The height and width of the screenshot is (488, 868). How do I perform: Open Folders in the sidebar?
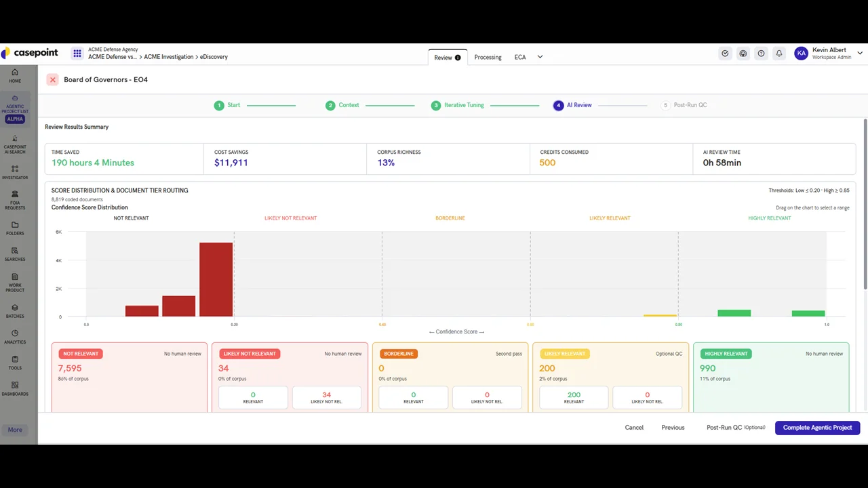[15, 228]
